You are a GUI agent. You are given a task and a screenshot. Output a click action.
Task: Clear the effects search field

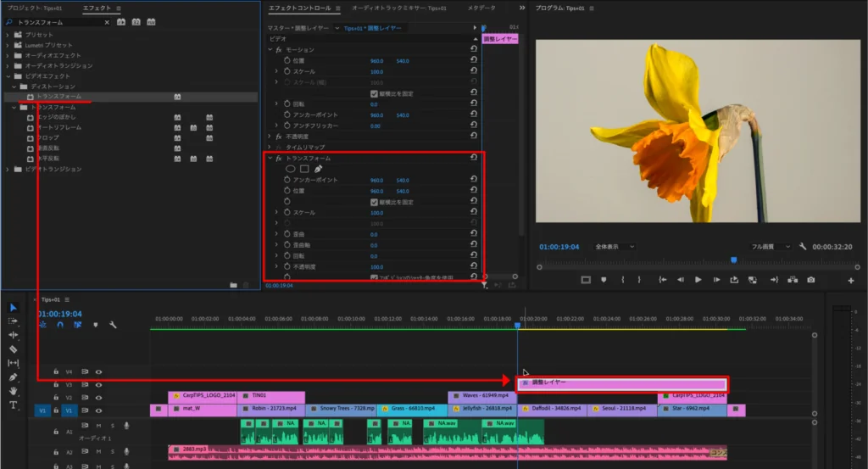pos(107,22)
